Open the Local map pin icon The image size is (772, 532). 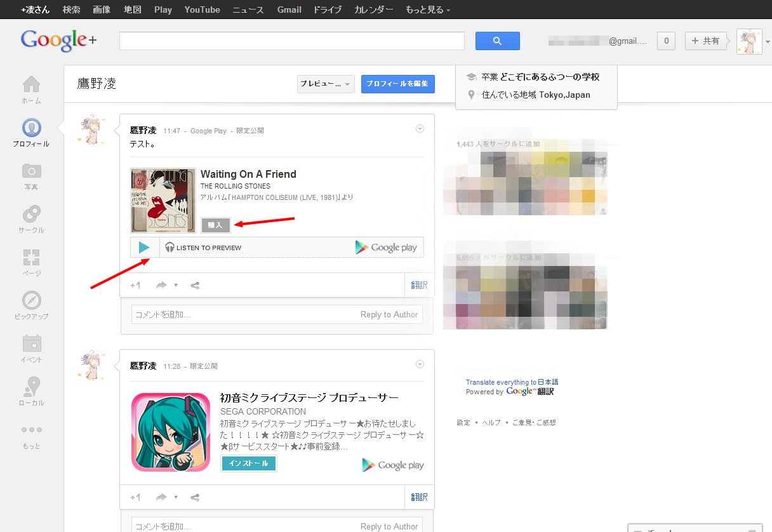(x=31, y=387)
